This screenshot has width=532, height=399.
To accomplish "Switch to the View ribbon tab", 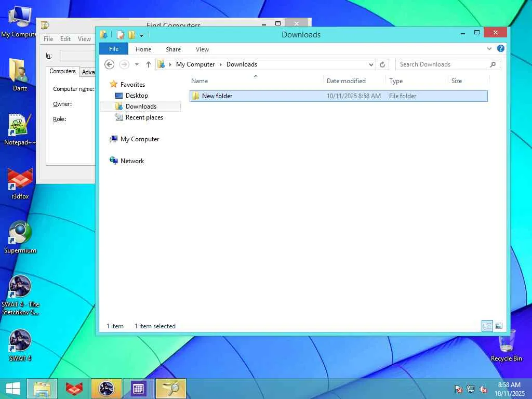I will point(202,49).
